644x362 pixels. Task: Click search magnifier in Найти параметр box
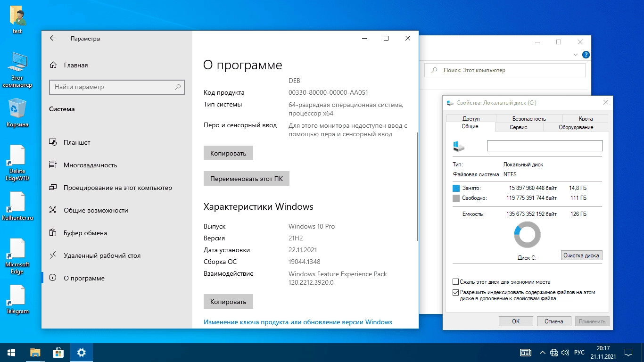(178, 87)
